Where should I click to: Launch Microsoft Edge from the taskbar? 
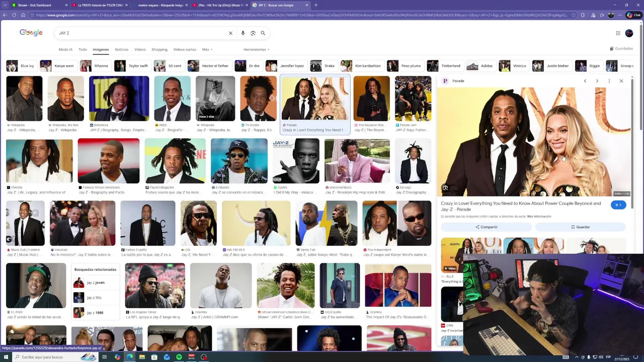pos(130,357)
